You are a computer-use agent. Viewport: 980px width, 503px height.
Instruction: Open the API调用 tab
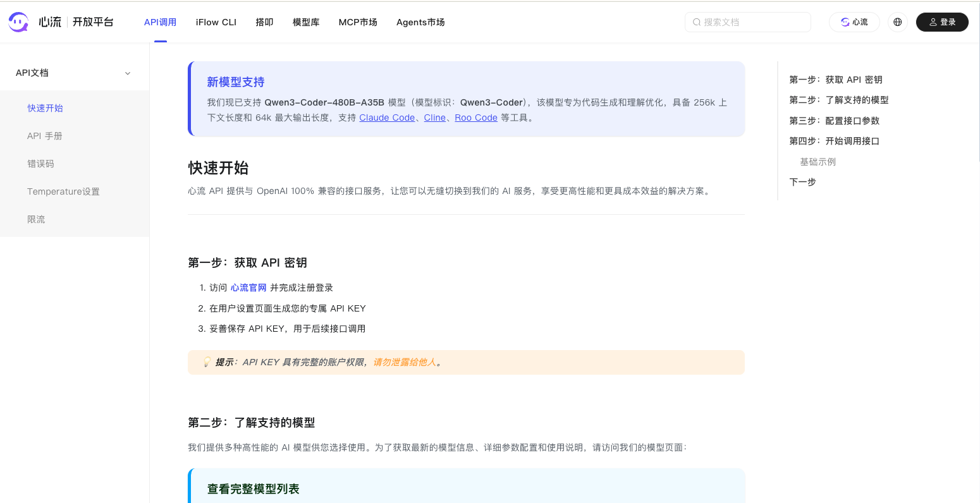[160, 22]
